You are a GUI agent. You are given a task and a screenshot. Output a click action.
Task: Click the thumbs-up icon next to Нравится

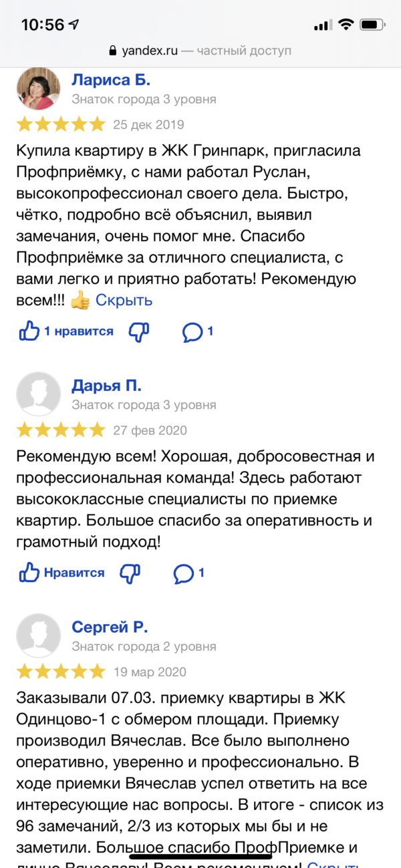coord(29,573)
